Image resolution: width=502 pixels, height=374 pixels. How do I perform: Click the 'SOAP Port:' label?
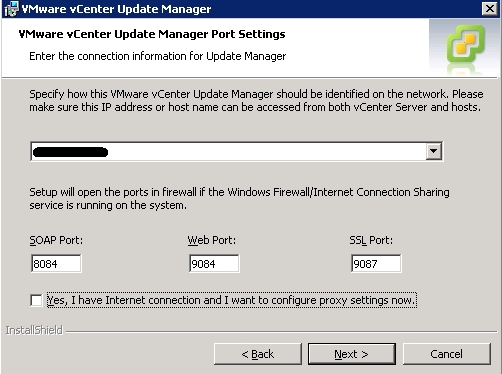pos(56,240)
